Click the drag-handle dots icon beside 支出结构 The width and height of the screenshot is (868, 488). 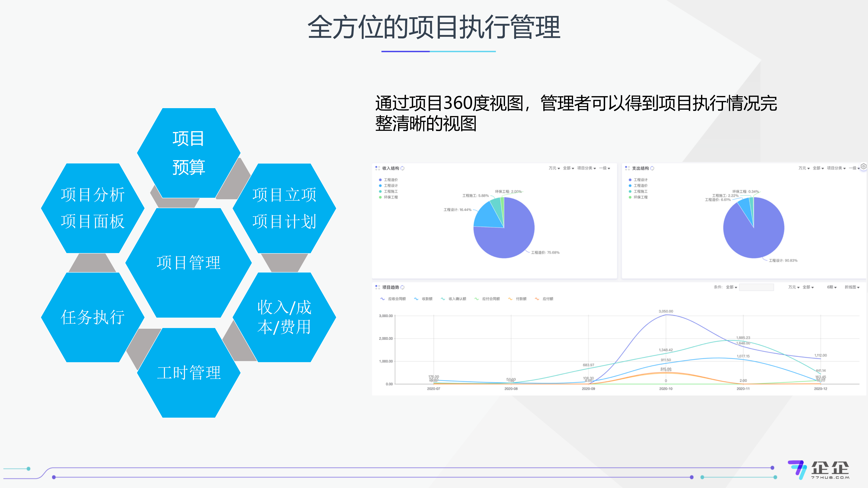pyautogui.click(x=627, y=168)
